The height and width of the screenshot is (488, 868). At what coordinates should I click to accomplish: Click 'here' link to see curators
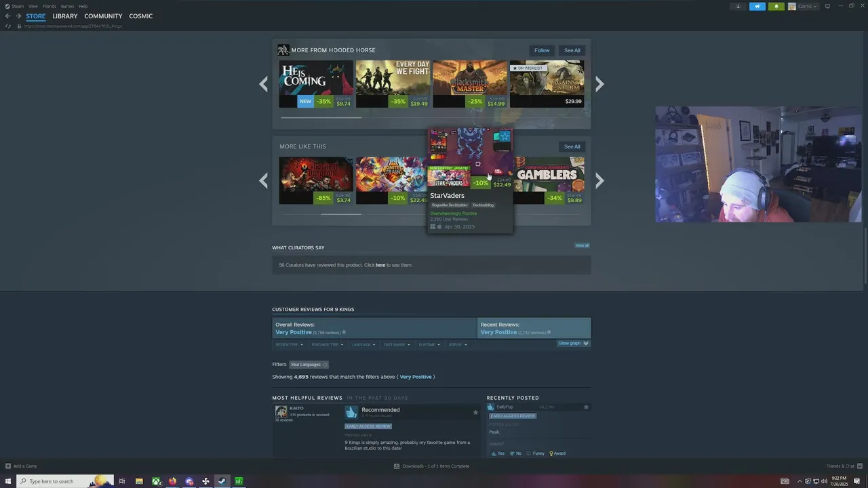380,265
